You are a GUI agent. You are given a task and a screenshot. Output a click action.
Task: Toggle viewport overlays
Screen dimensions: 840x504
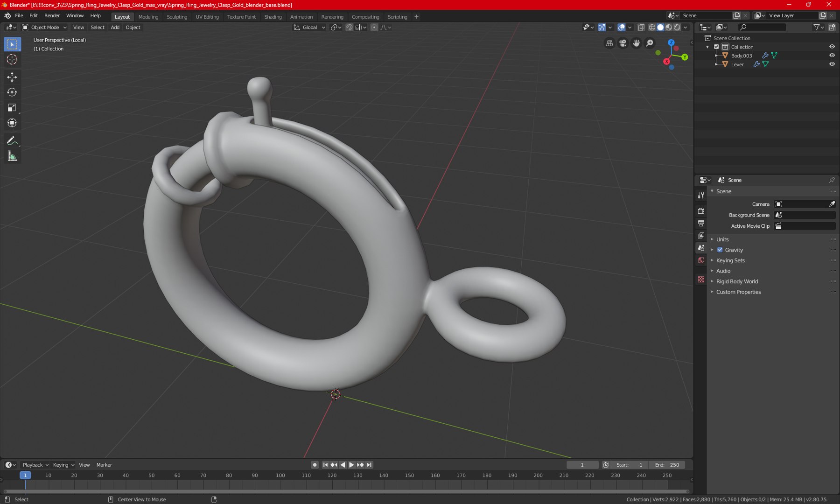click(622, 28)
